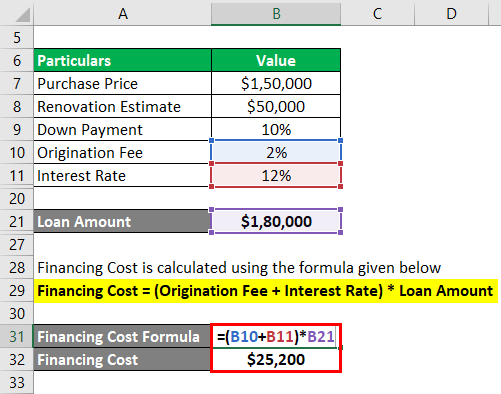Screen dimensions: 501x394
Task: Select row 33 header
Action: [x=17, y=382]
